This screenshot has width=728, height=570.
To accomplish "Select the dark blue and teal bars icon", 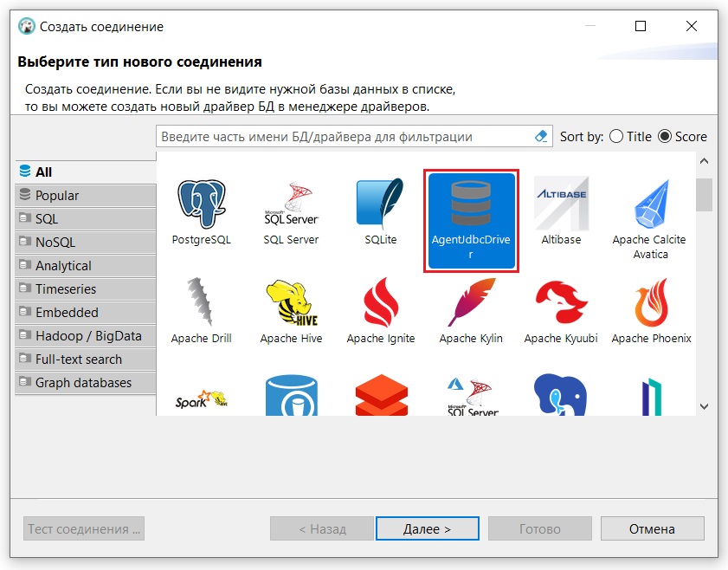I will pyautogui.click(x=651, y=398).
